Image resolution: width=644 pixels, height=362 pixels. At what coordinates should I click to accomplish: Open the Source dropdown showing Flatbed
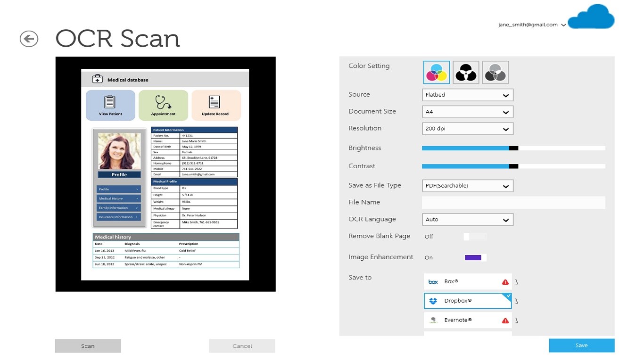click(467, 95)
